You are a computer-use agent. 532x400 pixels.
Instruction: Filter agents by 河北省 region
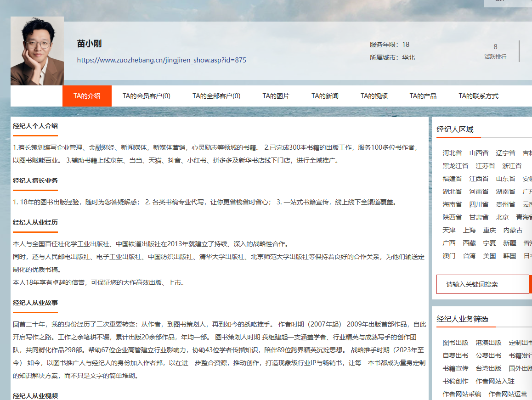click(452, 153)
